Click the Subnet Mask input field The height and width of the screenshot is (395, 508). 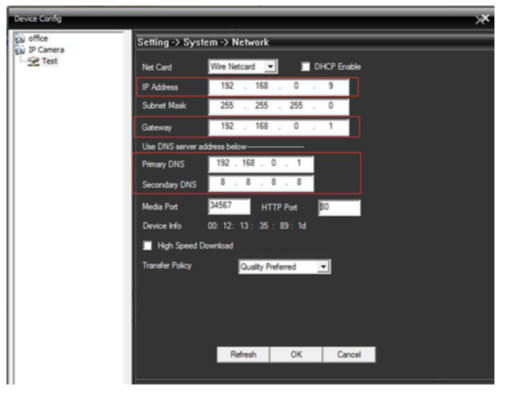pyautogui.click(x=279, y=106)
